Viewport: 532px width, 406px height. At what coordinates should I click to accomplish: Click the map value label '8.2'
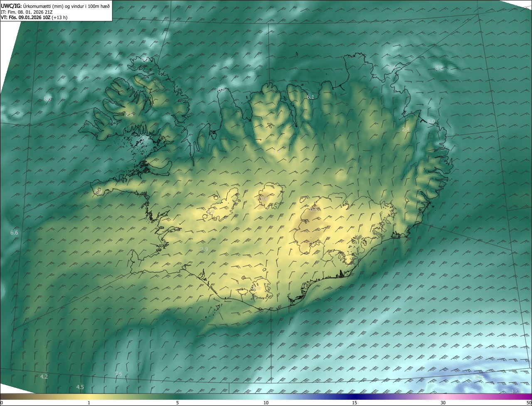[x=438, y=68]
